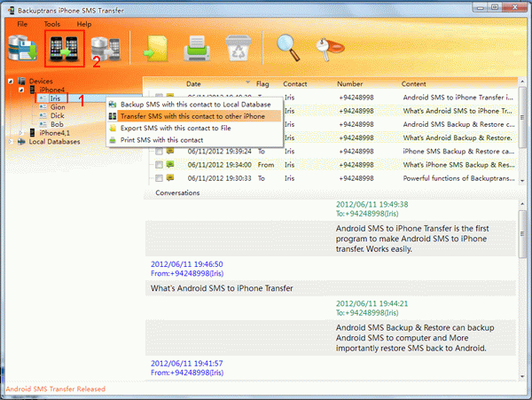Click the app icon in title bar
532x400 pixels.
point(12,11)
